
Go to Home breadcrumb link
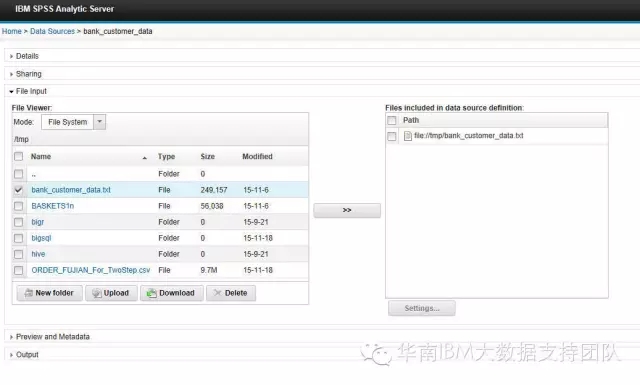point(11,31)
